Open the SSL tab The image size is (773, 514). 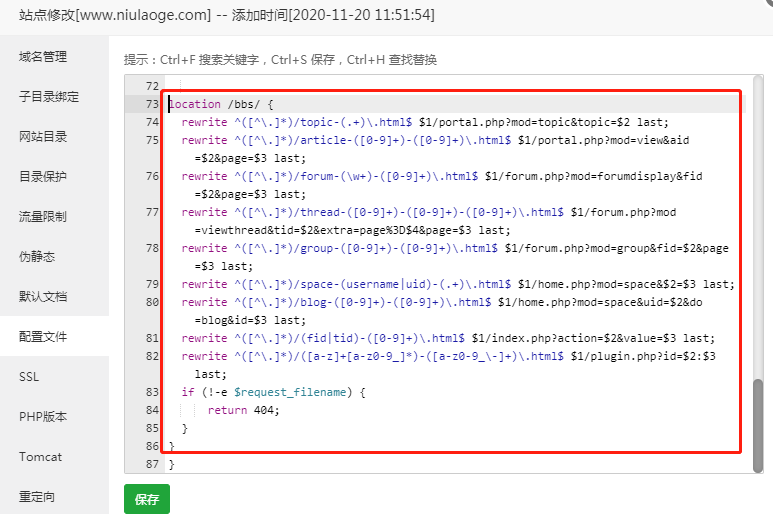[29, 377]
